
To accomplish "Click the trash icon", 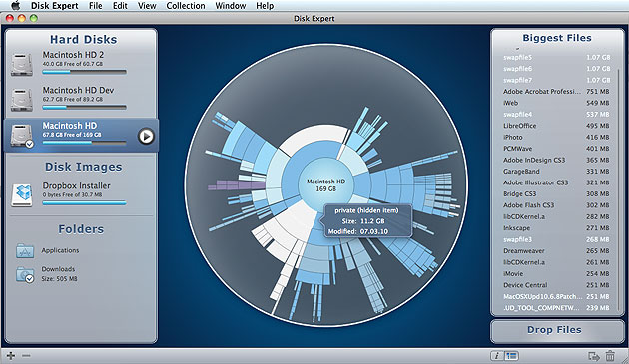I will point(610,356).
